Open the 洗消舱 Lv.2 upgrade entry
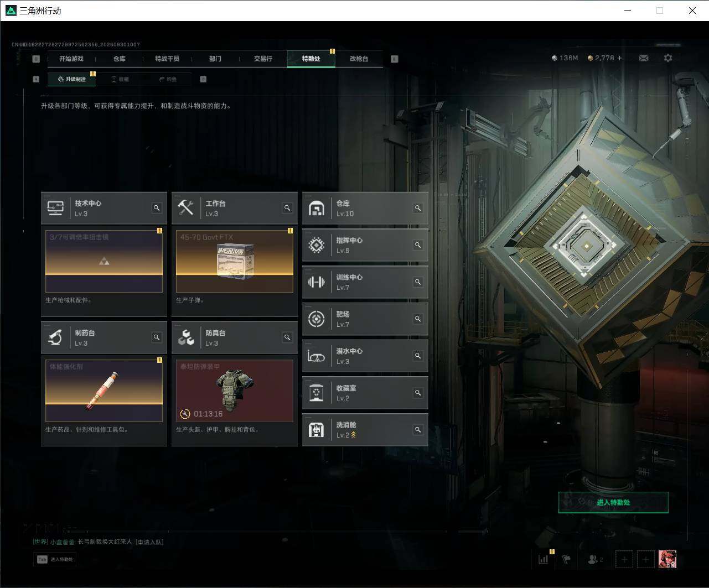Image resolution: width=709 pixels, height=588 pixels. [365, 430]
